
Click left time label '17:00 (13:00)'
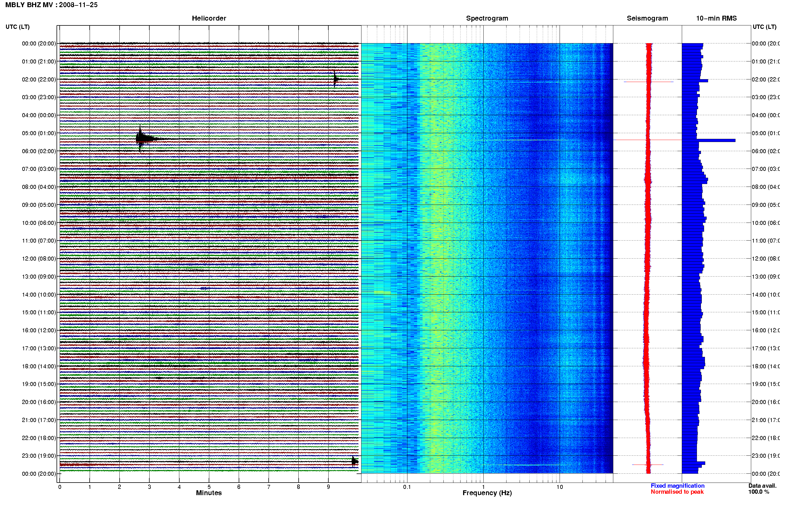pos(39,348)
